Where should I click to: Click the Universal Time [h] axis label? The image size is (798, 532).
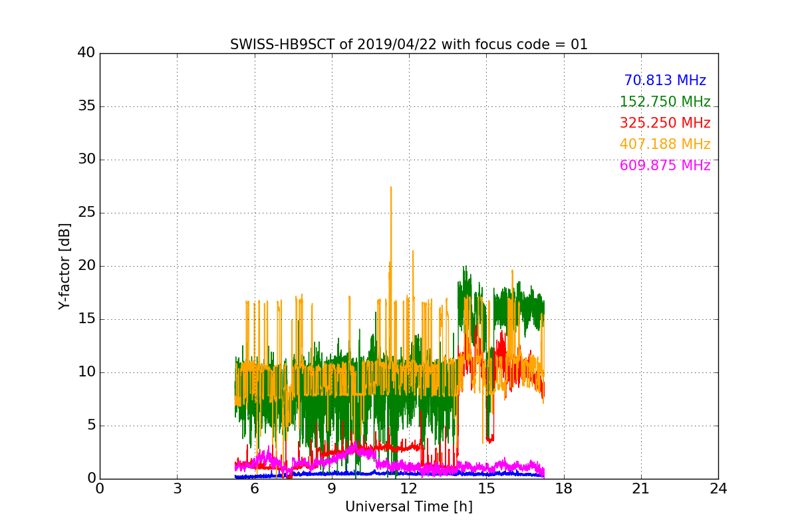(x=409, y=507)
